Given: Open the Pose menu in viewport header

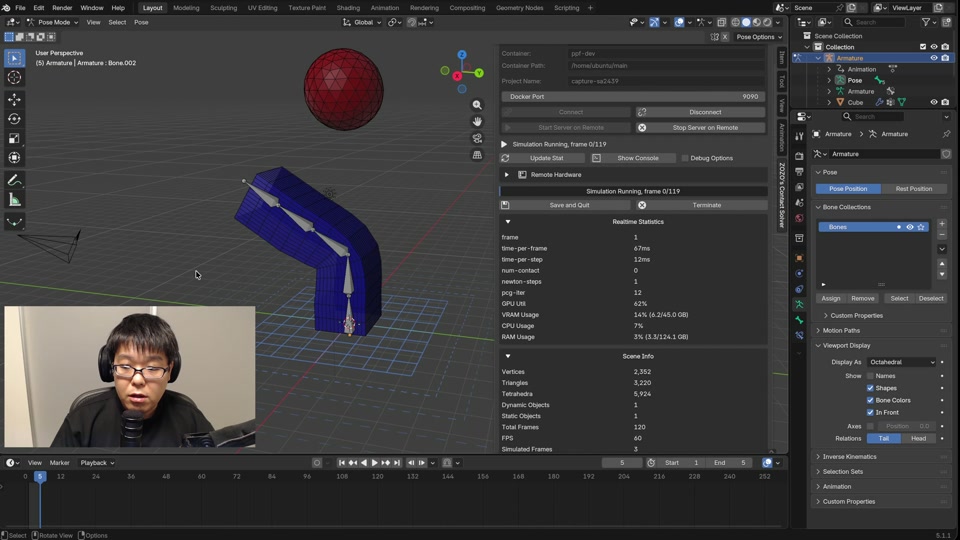Looking at the screenshot, I should [x=141, y=22].
